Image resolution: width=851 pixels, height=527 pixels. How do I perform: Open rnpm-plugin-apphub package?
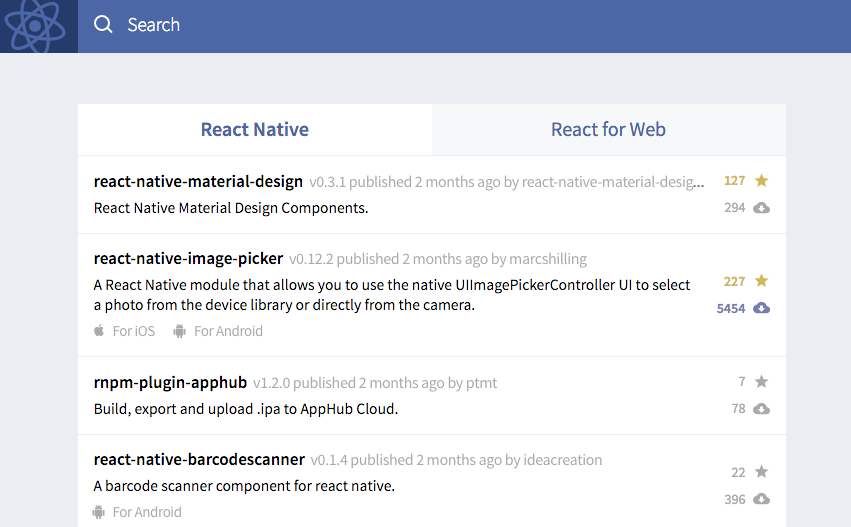[x=170, y=382]
